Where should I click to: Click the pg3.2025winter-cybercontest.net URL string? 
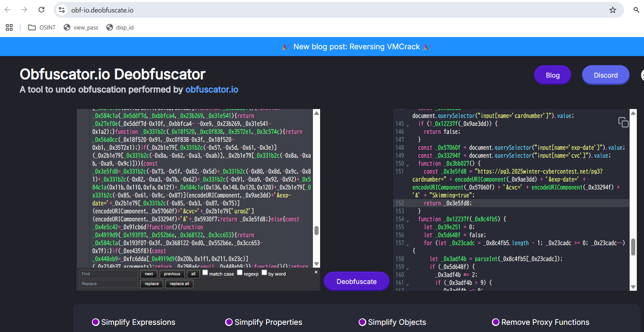coord(539,171)
